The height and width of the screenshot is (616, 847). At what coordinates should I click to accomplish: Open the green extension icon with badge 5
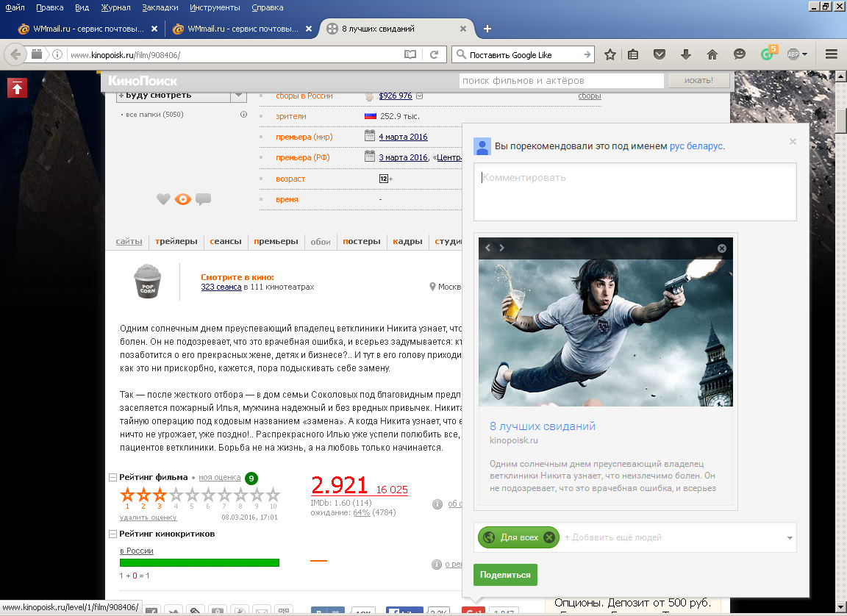point(768,54)
